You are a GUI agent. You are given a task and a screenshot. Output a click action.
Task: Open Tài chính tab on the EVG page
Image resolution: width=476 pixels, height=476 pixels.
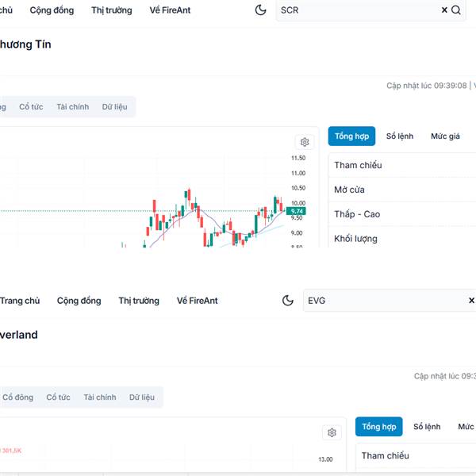(x=100, y=397)
